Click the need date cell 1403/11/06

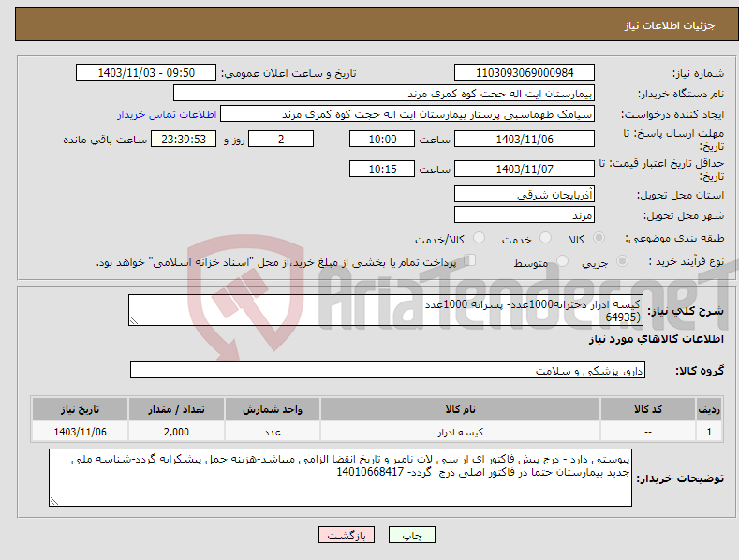81,432
